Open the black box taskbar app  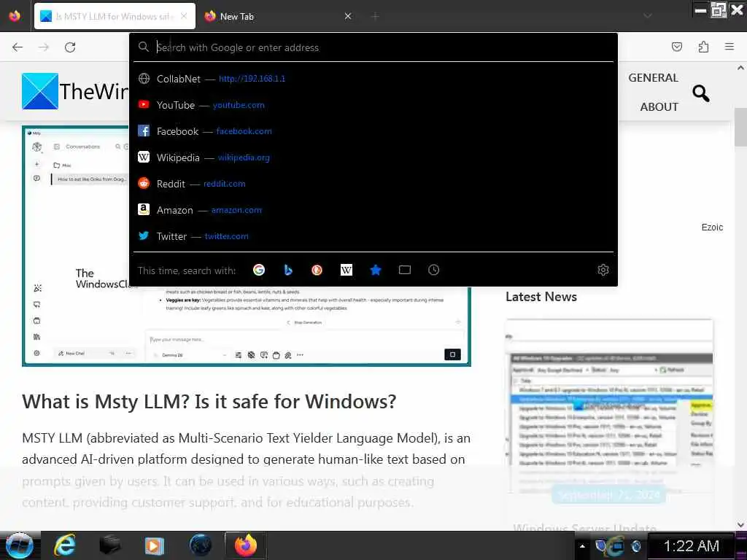click(109, 545)
